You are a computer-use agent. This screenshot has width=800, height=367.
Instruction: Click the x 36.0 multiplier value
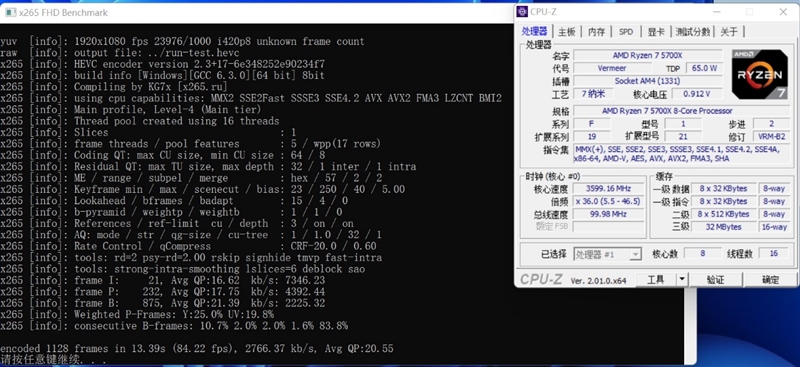(608, 202)
